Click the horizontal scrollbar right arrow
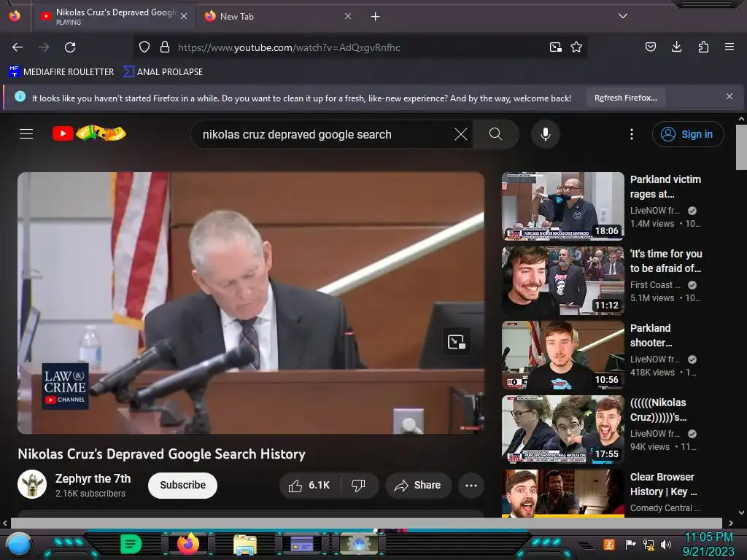The height and width of the screenshot is (560, 747). tap(730, 523)
